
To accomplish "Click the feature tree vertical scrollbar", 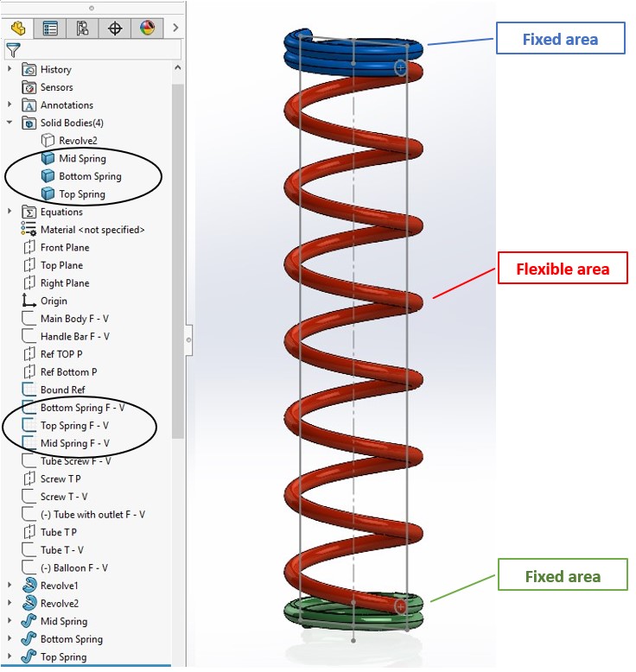I will (178, 259).
